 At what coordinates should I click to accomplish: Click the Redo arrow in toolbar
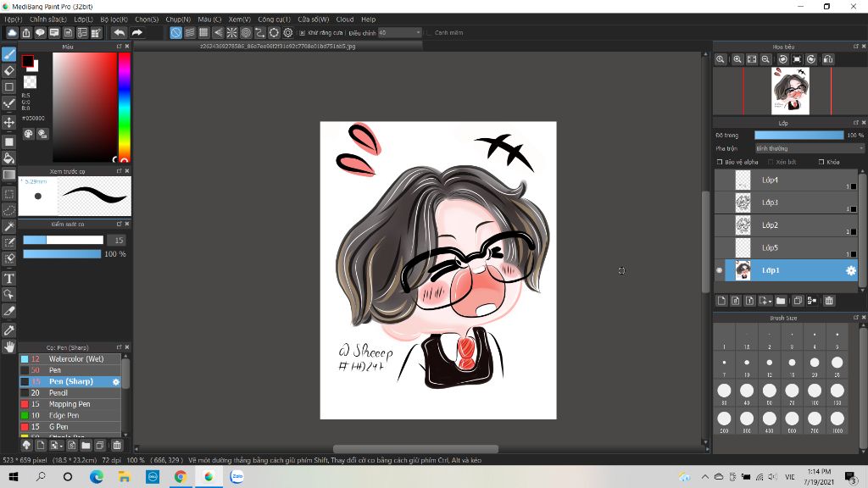[136, 33]
